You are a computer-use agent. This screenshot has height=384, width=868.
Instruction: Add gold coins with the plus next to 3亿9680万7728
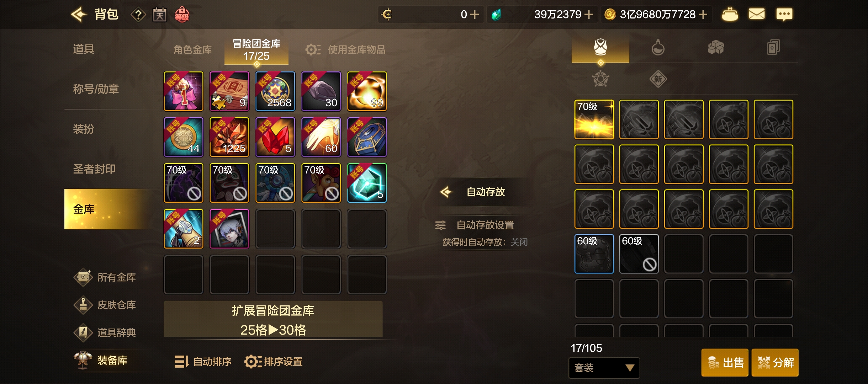click(703, 15)
